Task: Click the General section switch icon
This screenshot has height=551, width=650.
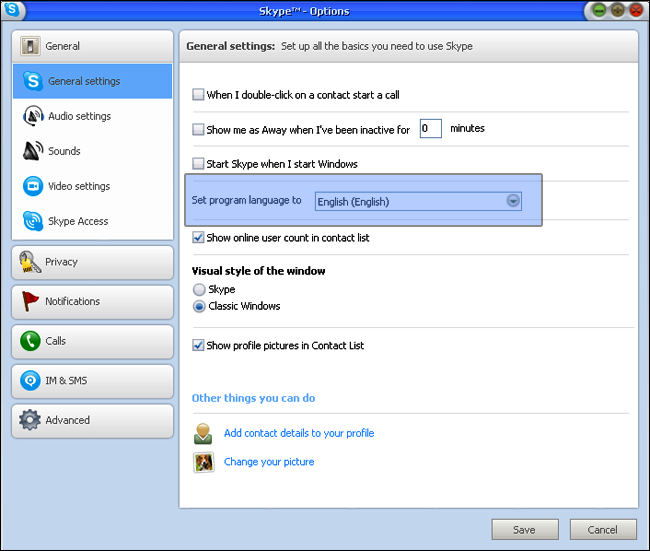Action: click(30, 46)
